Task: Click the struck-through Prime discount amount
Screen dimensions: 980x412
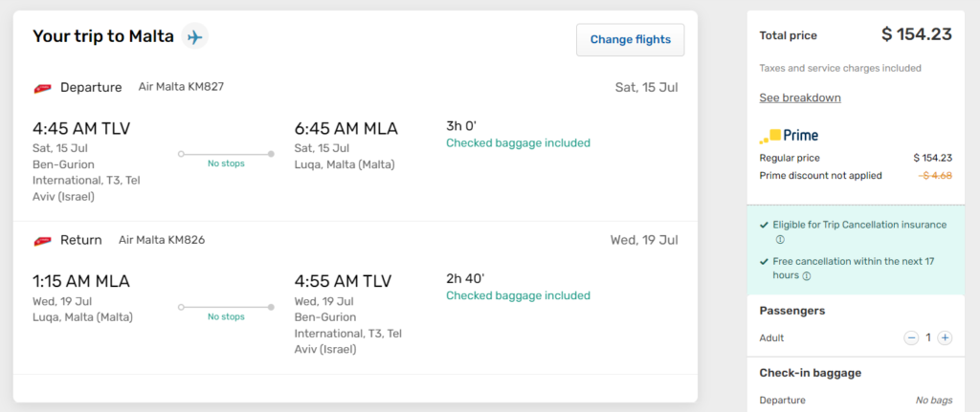Action: pos(935,176)
